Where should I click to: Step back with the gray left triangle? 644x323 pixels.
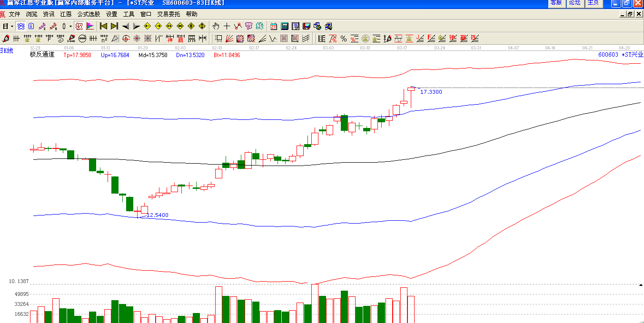tap(126, 26)
